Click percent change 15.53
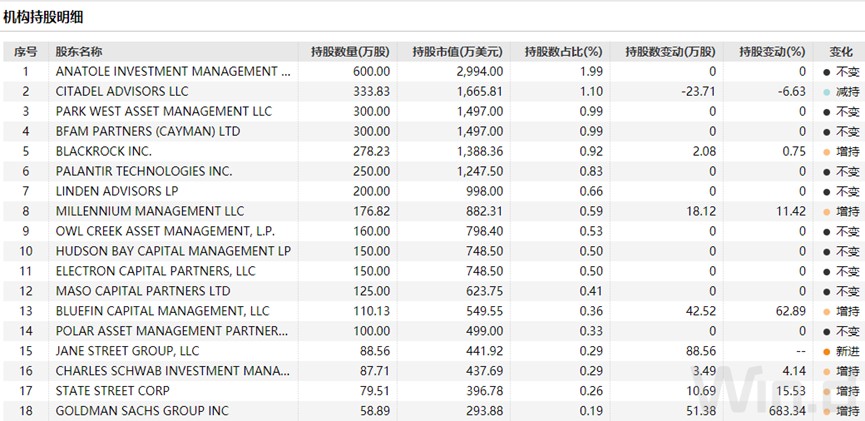 click(790, 391)
